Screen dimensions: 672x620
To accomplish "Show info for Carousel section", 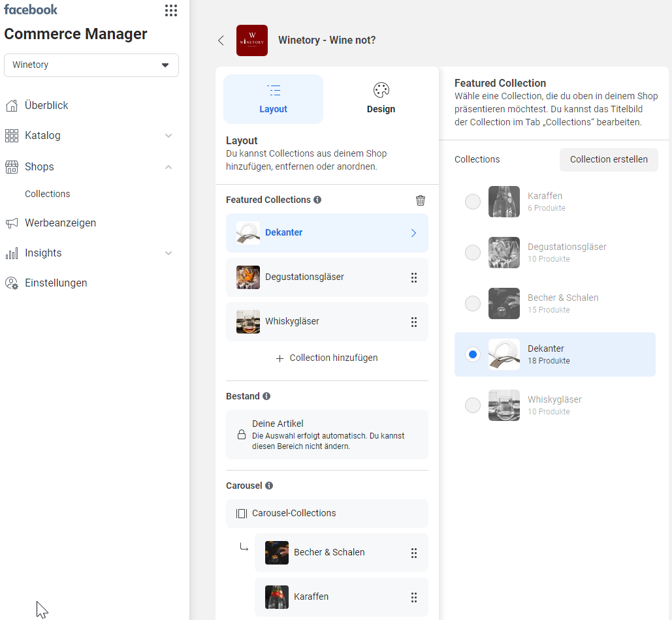I will point(268,486).
